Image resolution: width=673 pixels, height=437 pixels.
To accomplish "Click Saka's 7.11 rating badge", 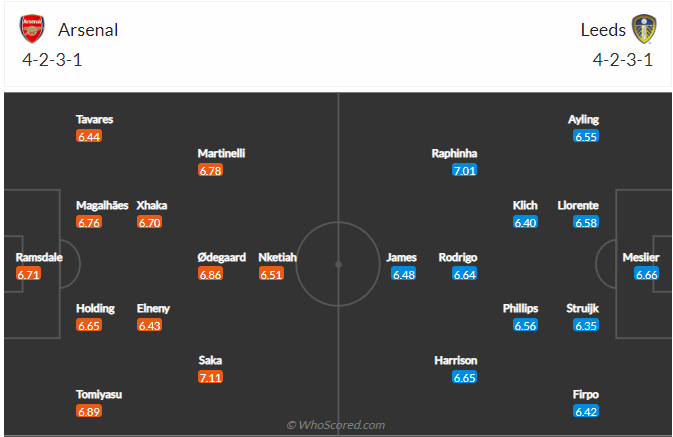I will coord(210,377).
